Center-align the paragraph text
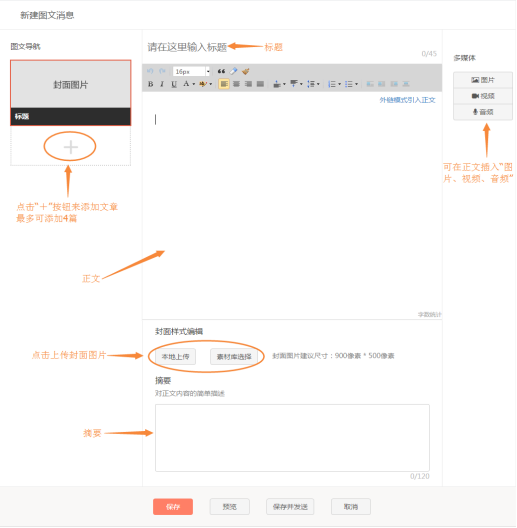This screenshot has width=517, height=528. coord(236,84)
